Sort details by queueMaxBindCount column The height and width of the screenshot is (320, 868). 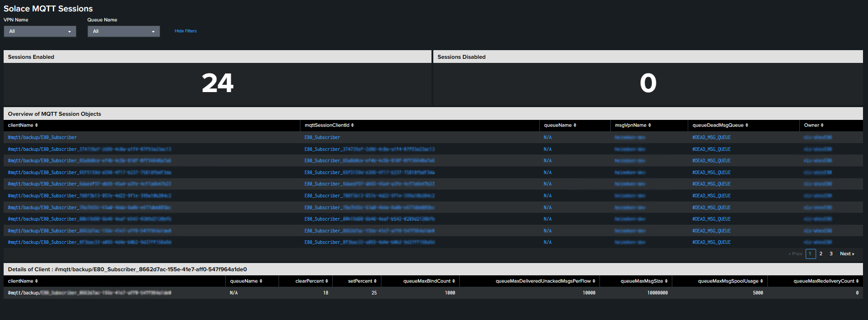pos(429,281)
